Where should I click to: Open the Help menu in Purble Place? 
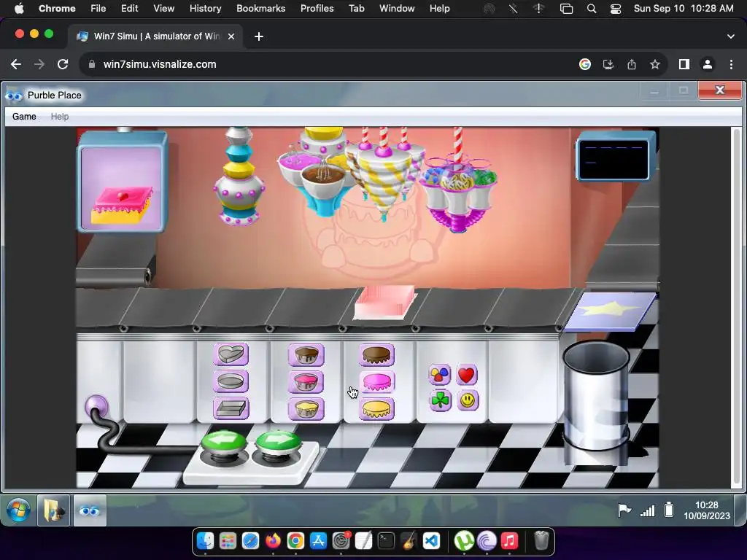pos(60,116)
